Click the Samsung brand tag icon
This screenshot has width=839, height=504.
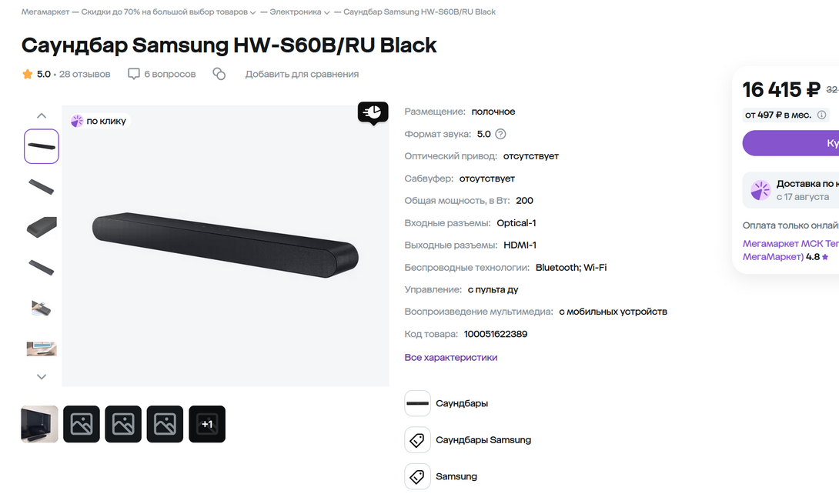pyautogui.click(x=417, y=476)
